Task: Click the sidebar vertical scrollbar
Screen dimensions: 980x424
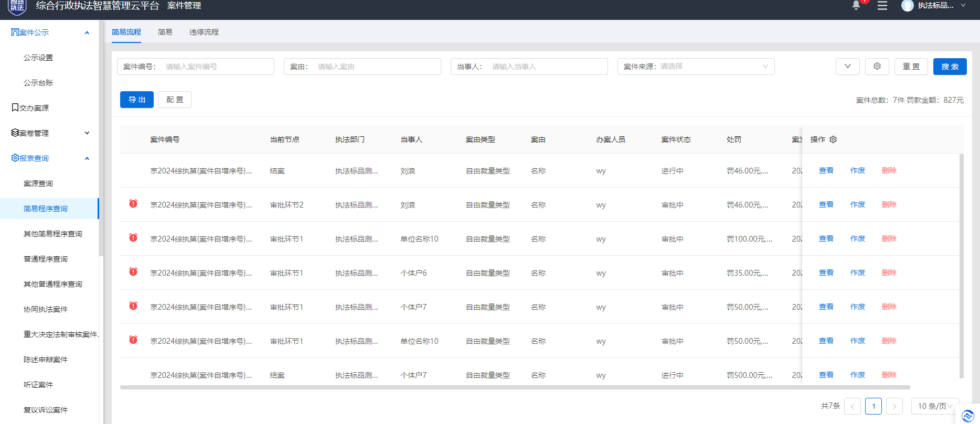Action: pos(101,139)
